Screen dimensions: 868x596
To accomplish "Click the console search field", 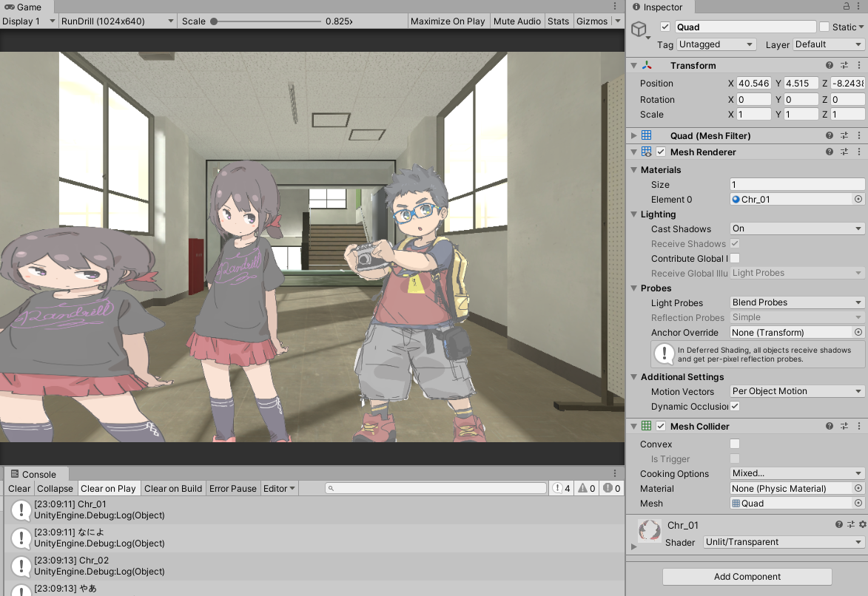I will click(436, 488).
